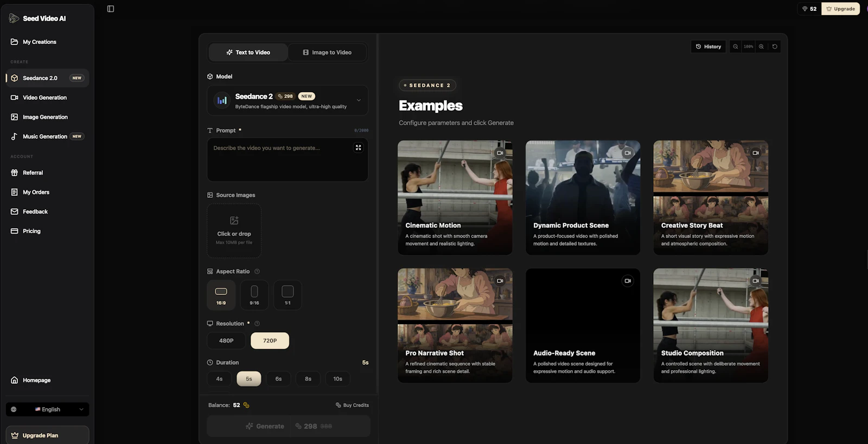868x444 pixels.
Task: Open the Music Generation page
Action: point(47,137)
